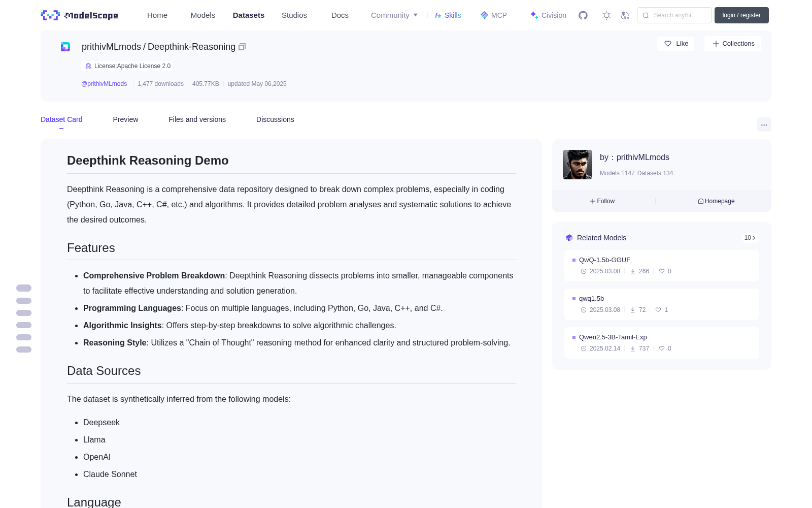This screenshot has height=508, width=812.
Task: Copy dataset name with the copy icon
Action: pos(242,47)
